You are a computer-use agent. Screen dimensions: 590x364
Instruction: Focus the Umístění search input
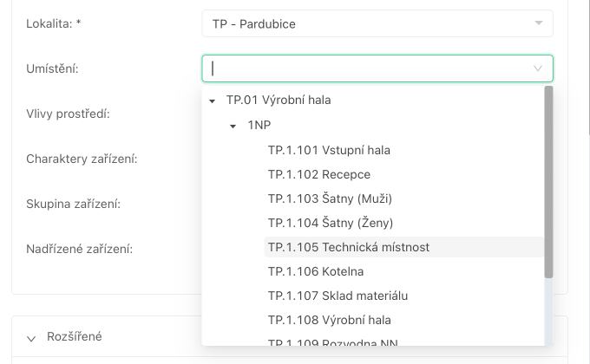tap(364, 68)
